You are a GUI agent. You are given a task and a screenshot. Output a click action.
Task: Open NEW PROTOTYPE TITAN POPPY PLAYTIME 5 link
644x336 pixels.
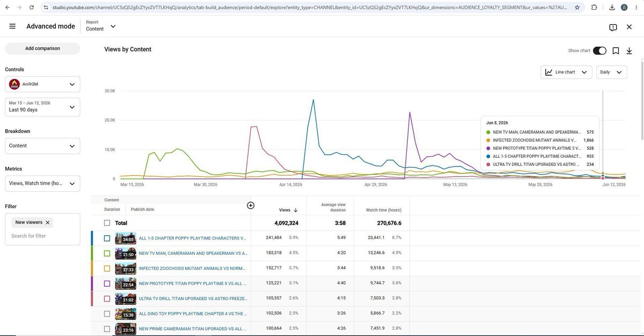click(193, 283)
